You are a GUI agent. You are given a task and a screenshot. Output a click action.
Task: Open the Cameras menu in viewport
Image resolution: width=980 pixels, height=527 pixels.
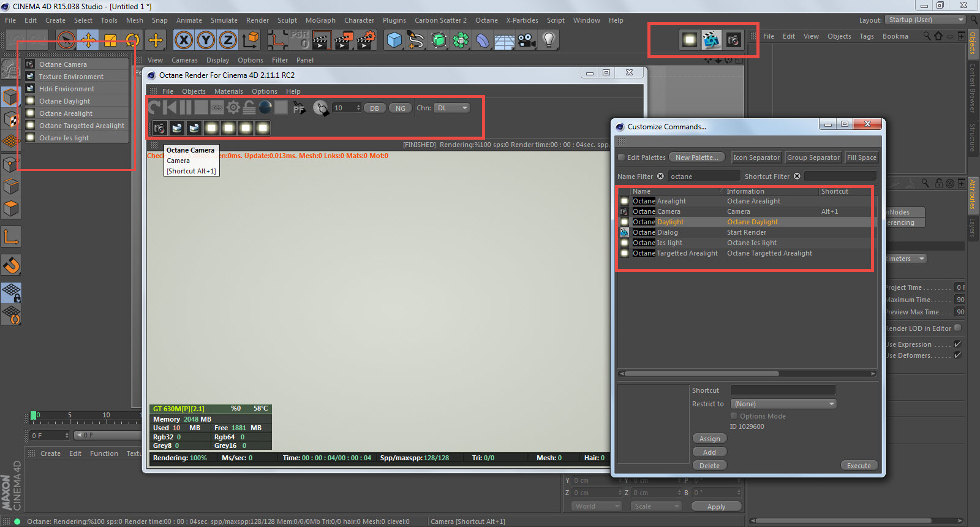point(184,60)
